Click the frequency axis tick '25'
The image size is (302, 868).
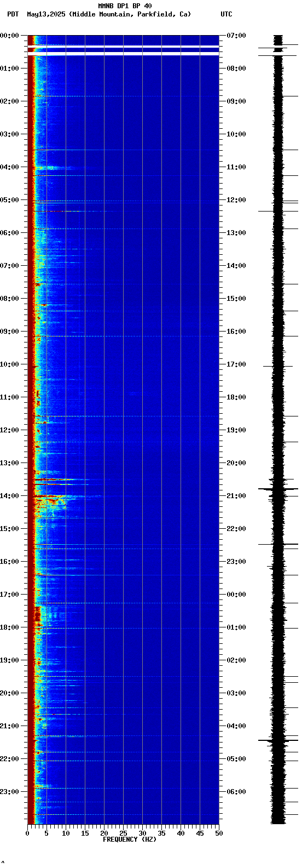123,833
